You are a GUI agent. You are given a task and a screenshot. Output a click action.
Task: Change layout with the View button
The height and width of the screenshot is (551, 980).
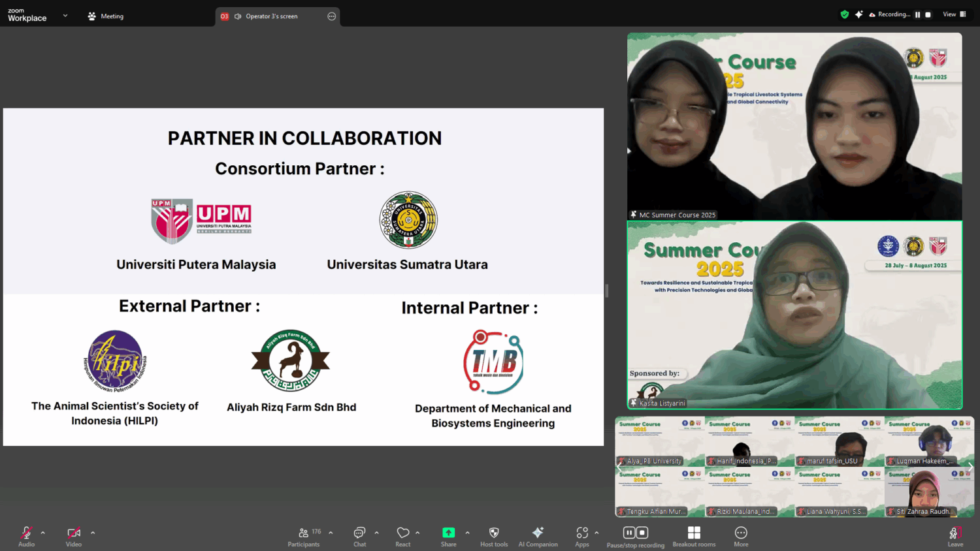tap(954, 14)
